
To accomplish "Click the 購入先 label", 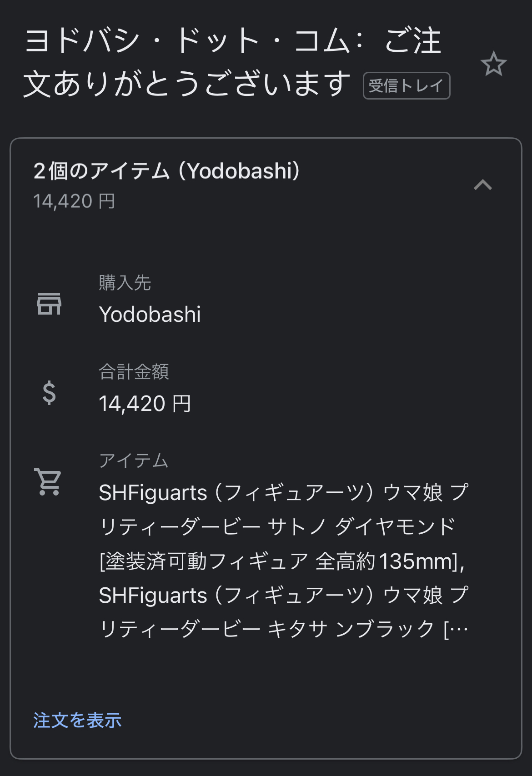I will coord(125,283).
